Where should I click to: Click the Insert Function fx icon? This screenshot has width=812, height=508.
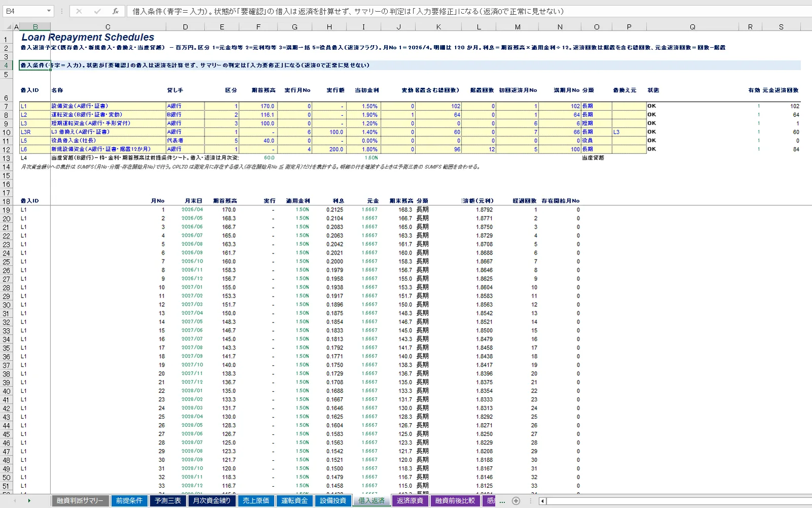tap(116, 11)
